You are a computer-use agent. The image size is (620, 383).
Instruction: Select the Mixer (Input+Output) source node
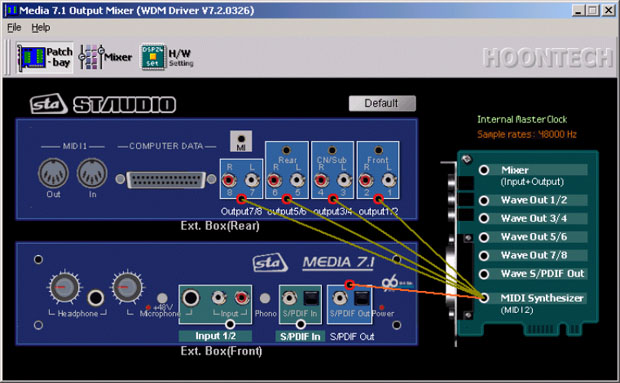coord(484,170)
